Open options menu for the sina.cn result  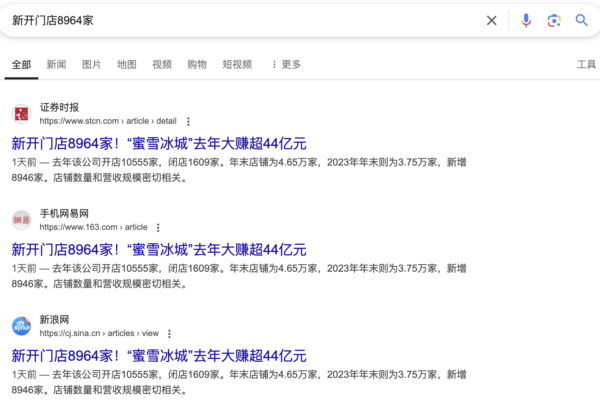(x=168, y=334)
